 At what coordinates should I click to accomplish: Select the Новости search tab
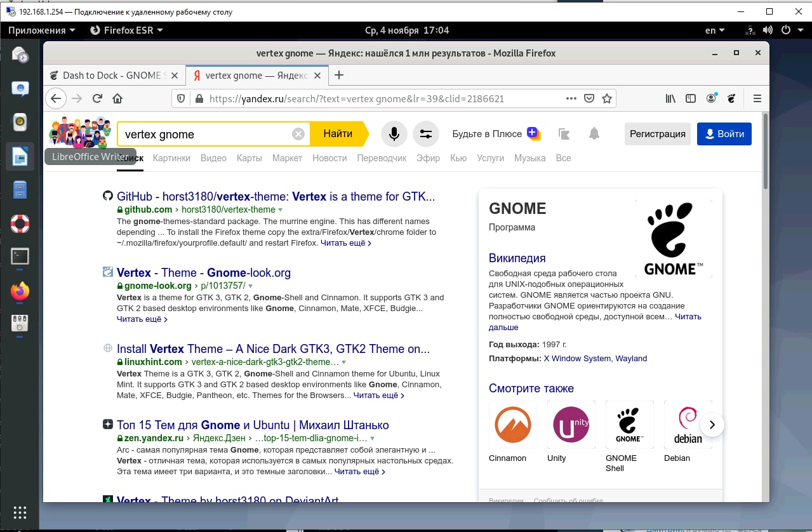[x=329, y=158]
